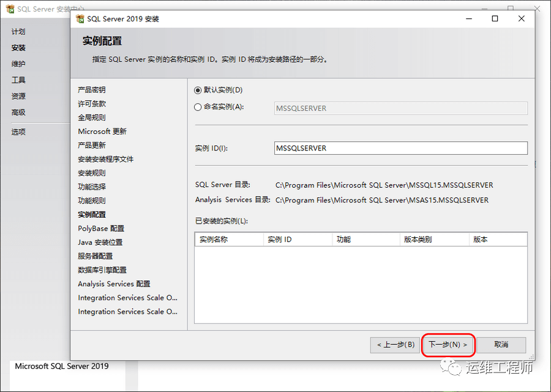The width and height of the screenshot is (551, 392).
Task: Click the named instance name field
Action: (x=400, y=108)
